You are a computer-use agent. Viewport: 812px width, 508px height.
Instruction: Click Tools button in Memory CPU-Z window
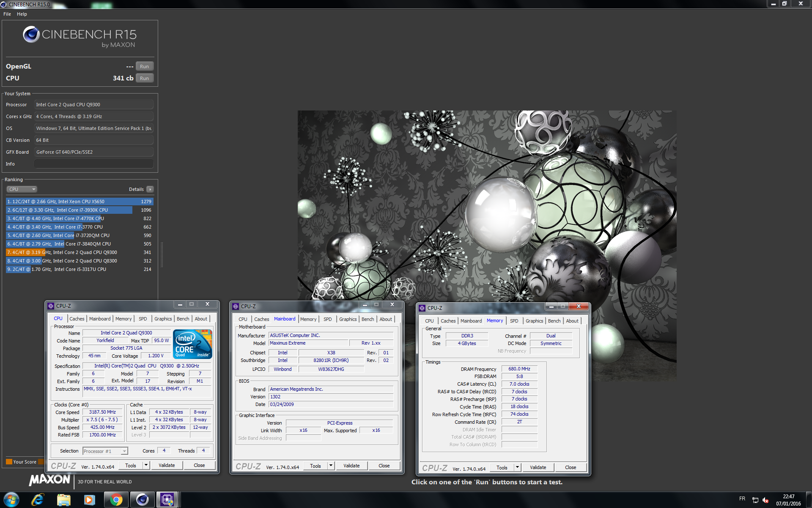(x=502, y=467)
